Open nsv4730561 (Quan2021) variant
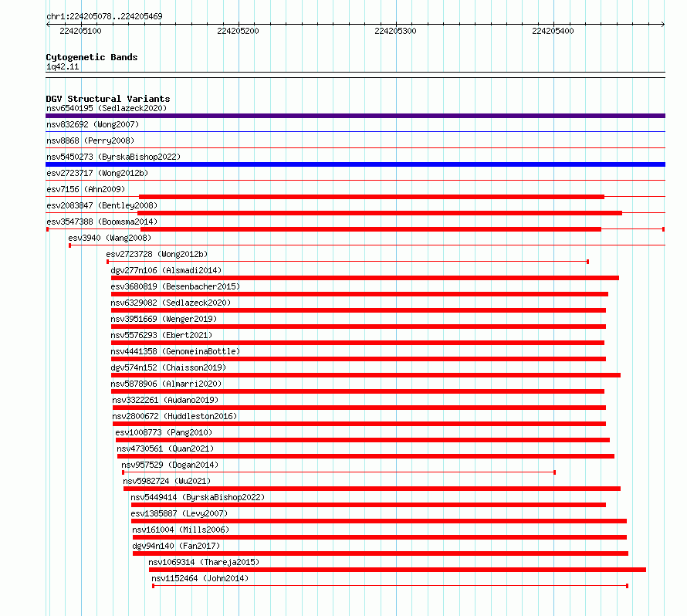Image resolution: width=687 pixels, height=616 pixels. click(165, 448)
